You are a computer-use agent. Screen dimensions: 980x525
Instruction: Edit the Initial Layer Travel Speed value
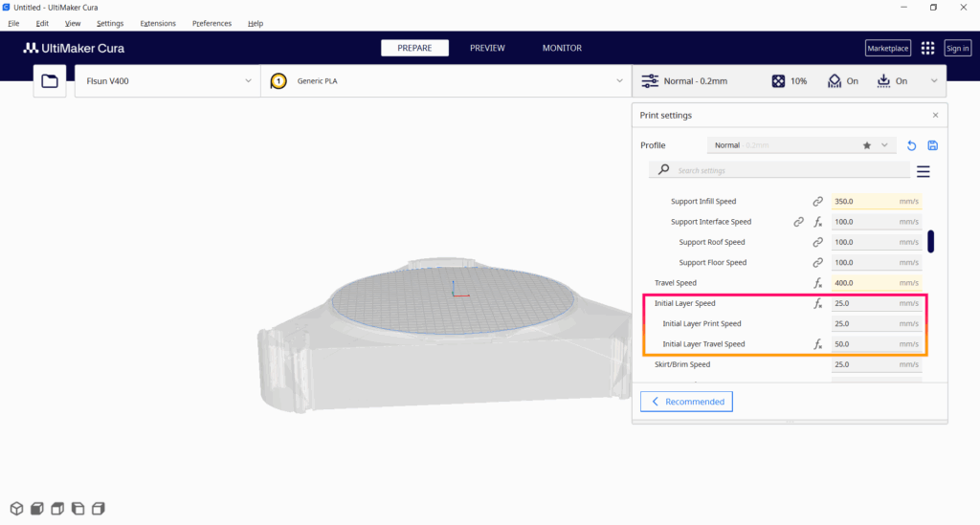tap(877, 344)
